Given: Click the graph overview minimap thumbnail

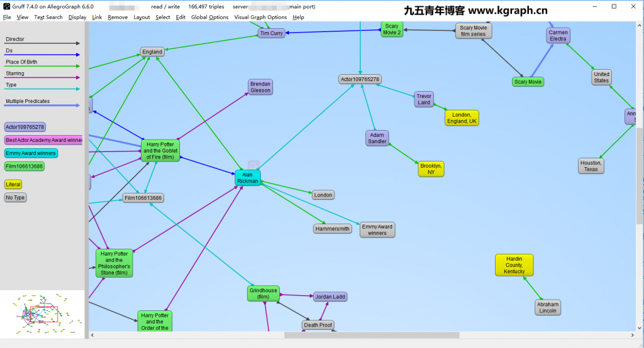Looking at the screenshot, I should point(42,314).
